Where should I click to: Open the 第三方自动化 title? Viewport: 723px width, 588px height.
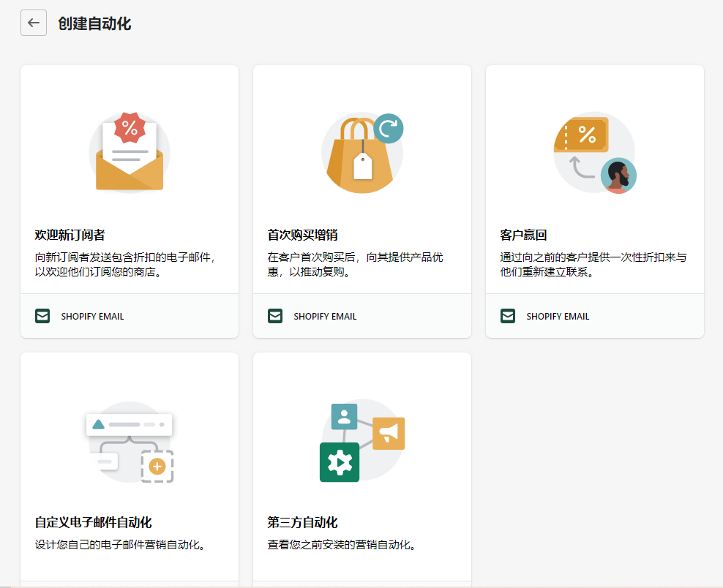pyautogui.click(x=302, y=522)
